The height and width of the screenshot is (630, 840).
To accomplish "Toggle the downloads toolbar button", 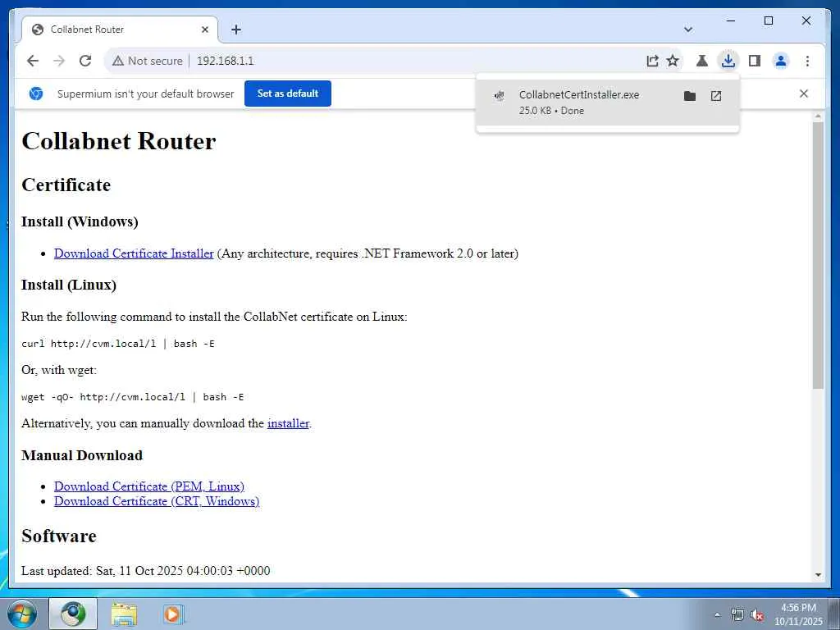I will (728, 61).
